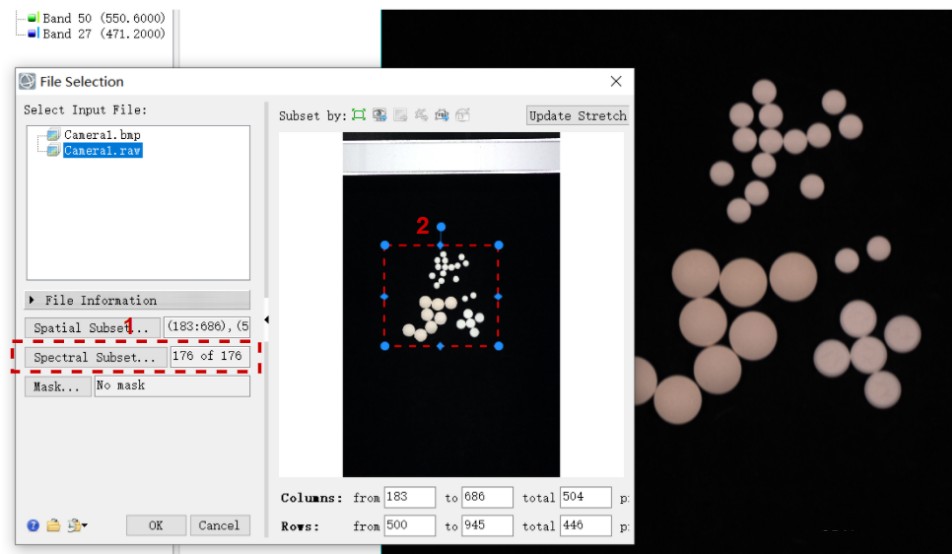Click the Update Stretch button
This screenshot has width=952, height=554.
[x=577, y=115]
